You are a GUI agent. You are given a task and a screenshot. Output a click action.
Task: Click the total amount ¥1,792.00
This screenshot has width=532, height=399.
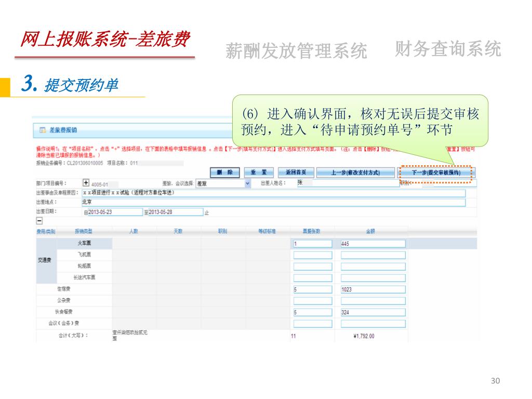tap(364, 336)
